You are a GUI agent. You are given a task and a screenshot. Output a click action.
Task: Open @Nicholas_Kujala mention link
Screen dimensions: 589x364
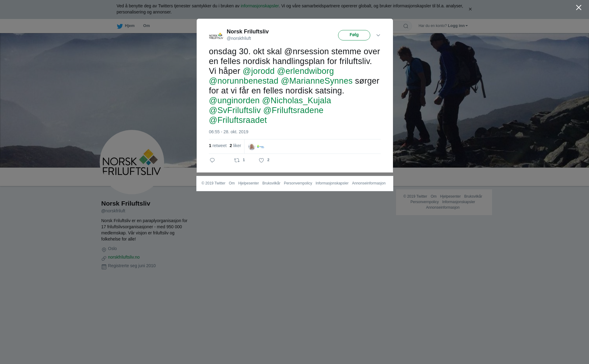pos(296,100)
